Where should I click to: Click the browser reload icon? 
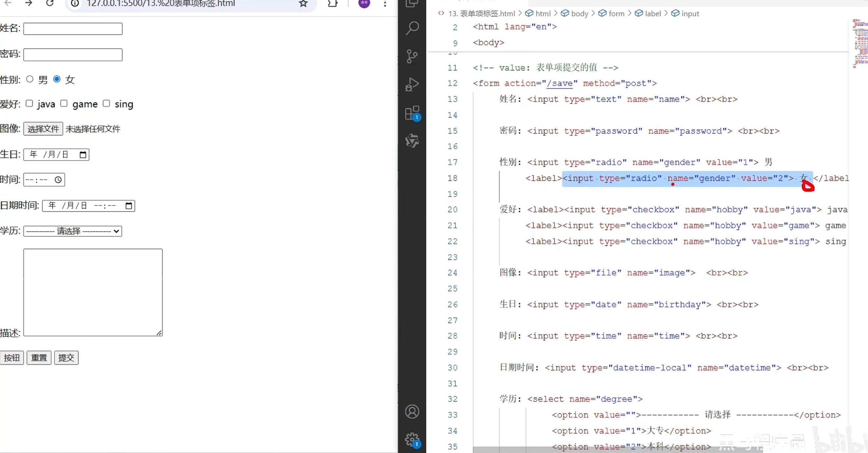(x=50, y=3)
